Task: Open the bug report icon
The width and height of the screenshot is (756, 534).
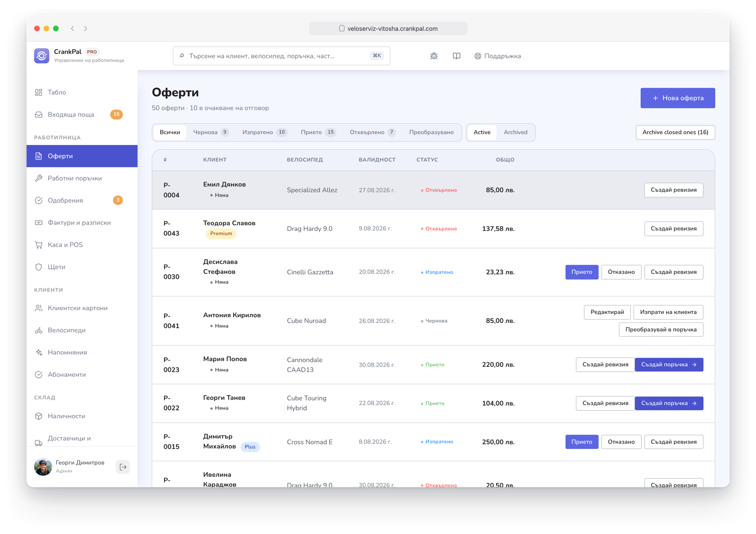Action: click(434, 56)
